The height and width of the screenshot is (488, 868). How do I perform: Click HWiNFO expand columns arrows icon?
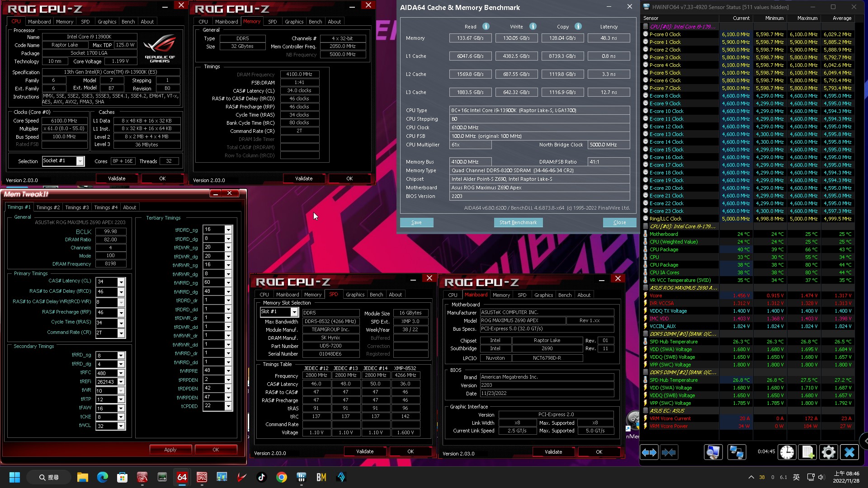(x=649, y=452)
